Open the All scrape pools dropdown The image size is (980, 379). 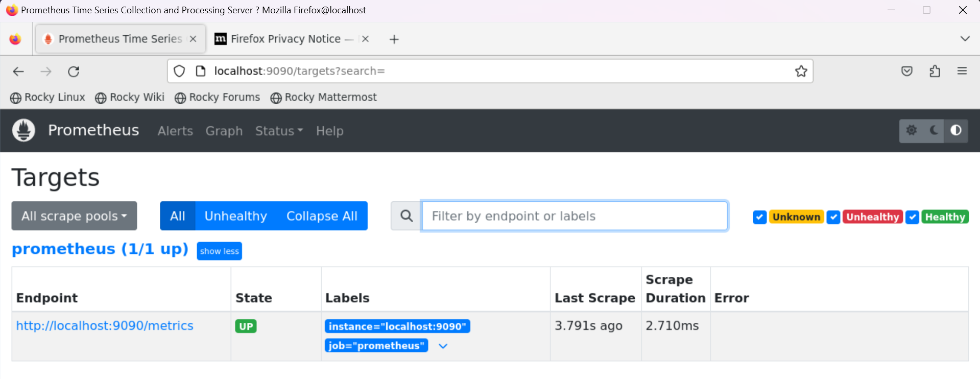click(x=74, y=216)
